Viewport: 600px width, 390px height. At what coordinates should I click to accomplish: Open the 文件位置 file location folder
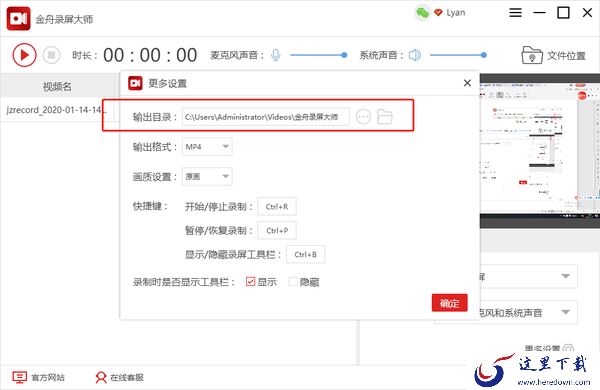point(554,56)
